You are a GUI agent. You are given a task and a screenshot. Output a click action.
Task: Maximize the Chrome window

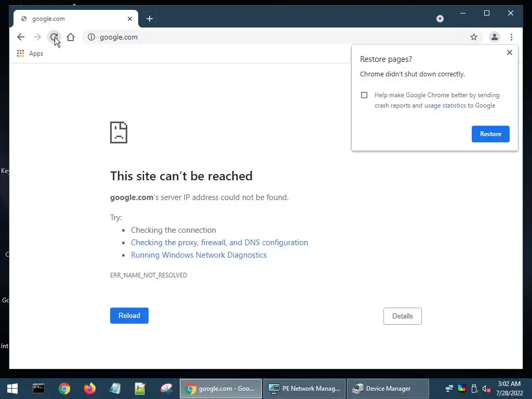[x=486, y=13]
